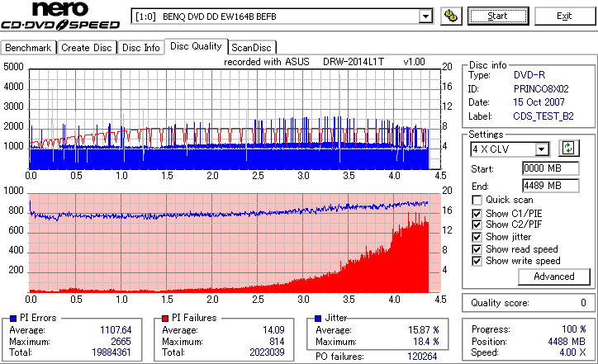Click the PO failures value 120264
Screen dimensions: 598x364
click(422, 357)
